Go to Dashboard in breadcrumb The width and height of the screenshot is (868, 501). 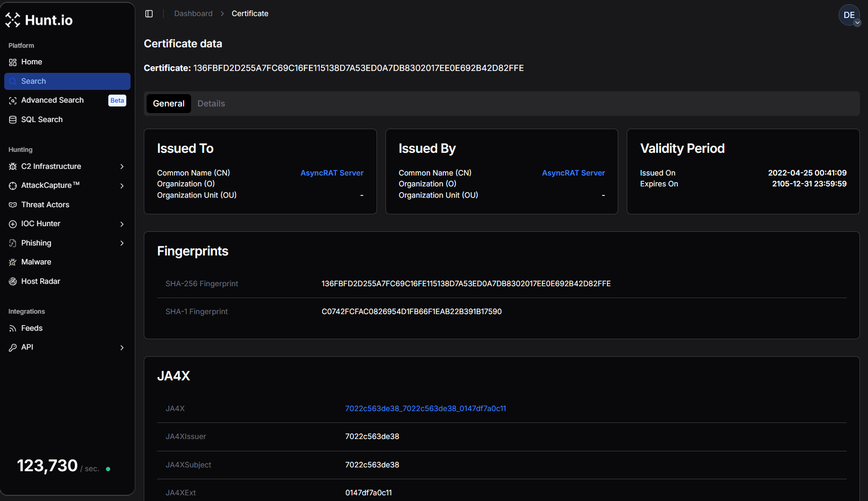tap(193, 14)
